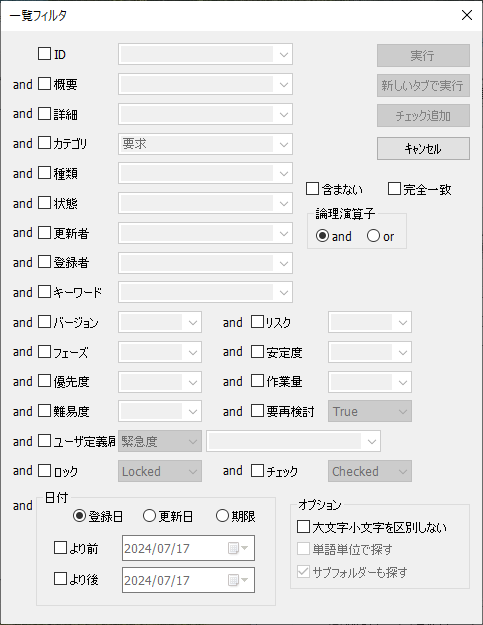Image resolution: width=483 pixels, height=625 pixels.
Task: Click the 実行 button
Action: click(x=423, y=55)
